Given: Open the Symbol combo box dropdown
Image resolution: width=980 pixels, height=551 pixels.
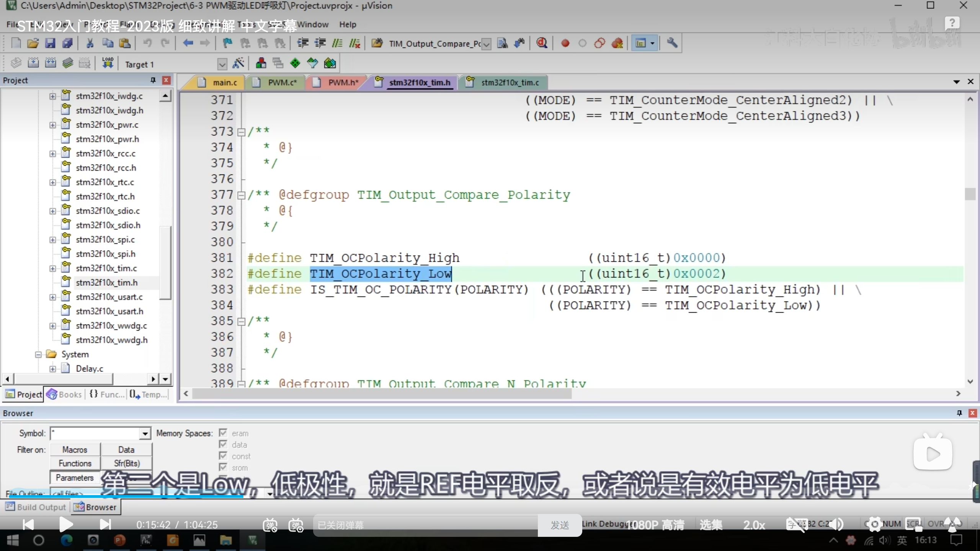Looking at the screenshot, I should pyautogui.click(x=145, y=434).
